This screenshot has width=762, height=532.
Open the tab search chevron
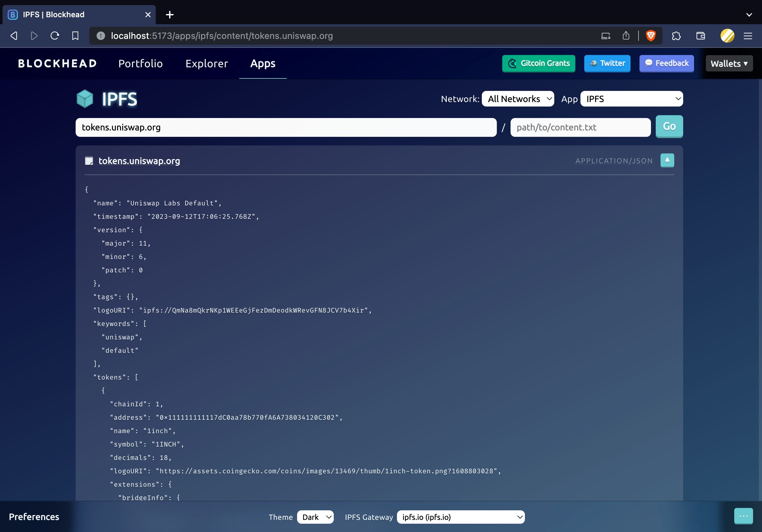pyautogui.click(x=749, y=15)
